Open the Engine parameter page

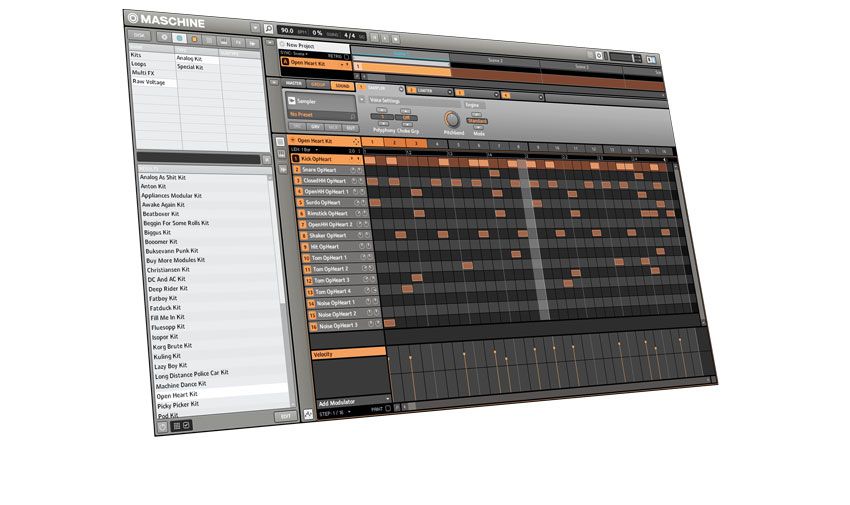pos(472,105)
